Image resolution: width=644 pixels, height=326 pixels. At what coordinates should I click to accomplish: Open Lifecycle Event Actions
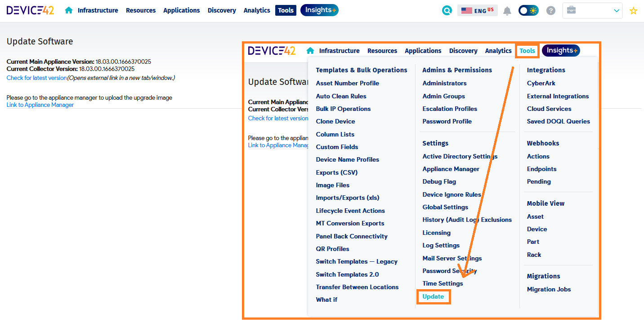click(x=350, y=211)
